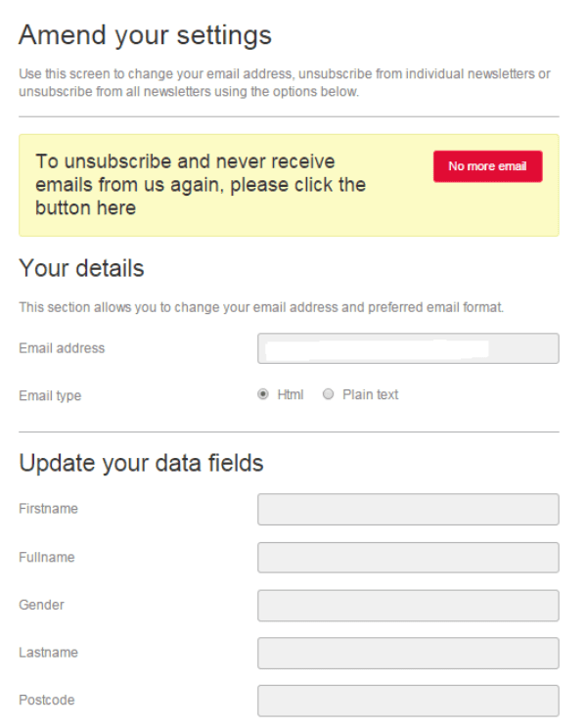Screen dimensions: 587x728
Task: Click the red No more email button
Action: pos(487,166)
